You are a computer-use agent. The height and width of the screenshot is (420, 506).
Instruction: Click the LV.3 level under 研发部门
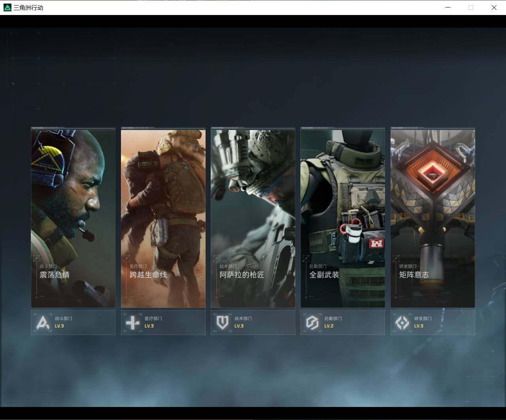[419, 326]
